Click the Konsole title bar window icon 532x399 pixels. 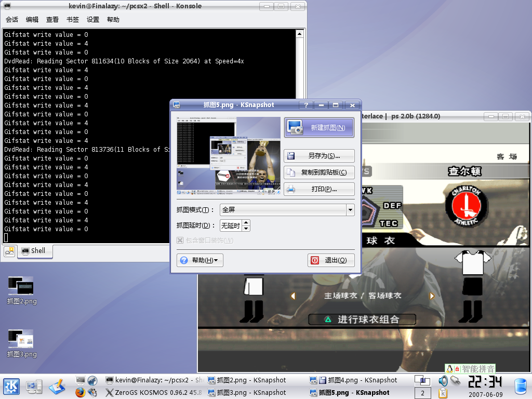7,6
